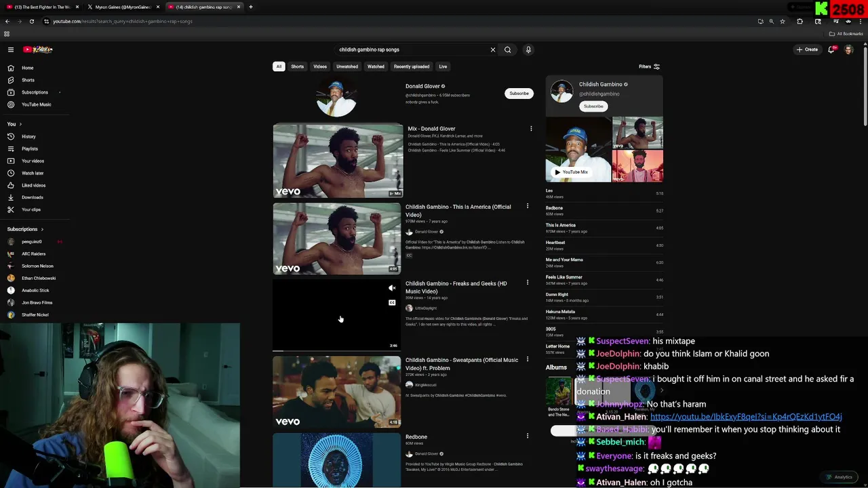Open the youtu.be link in chat
Screen dimensions: 868x488
(x=746, y=417)
